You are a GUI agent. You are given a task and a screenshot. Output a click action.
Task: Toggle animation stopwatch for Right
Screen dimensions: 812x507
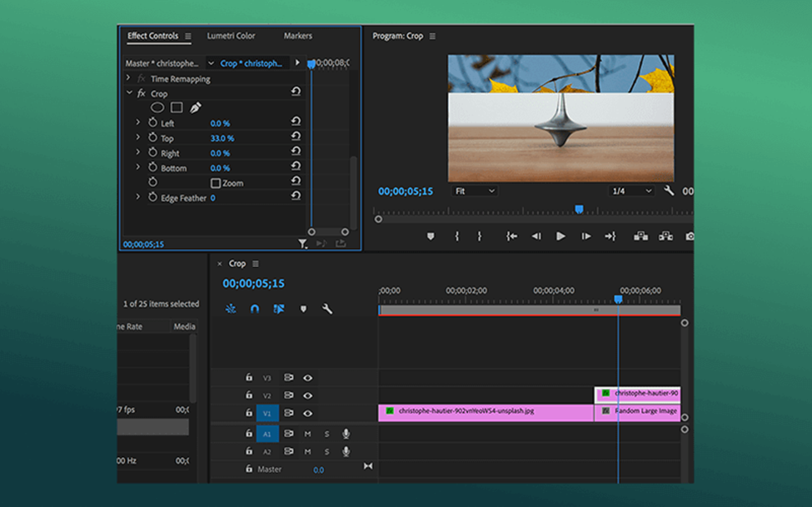coord(152,153)
